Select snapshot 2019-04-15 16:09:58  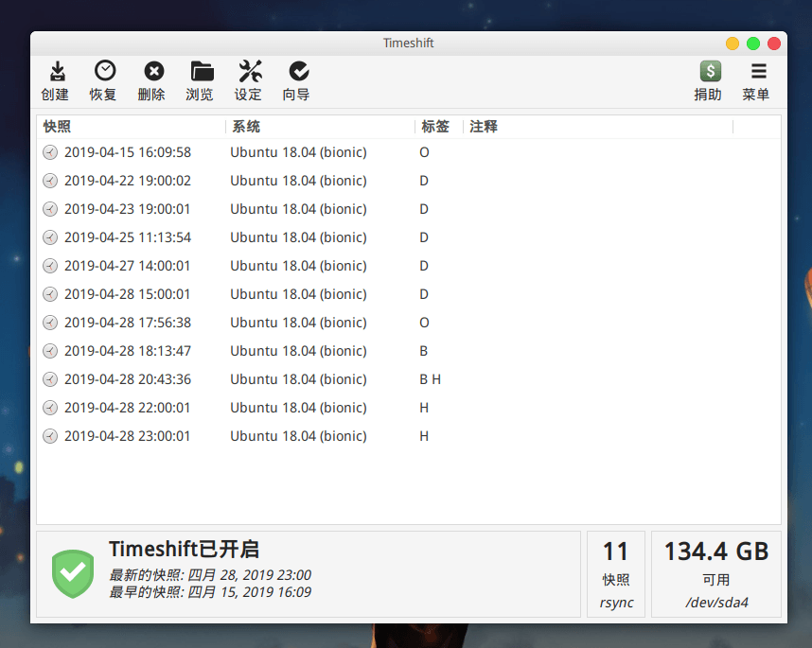pyautogui.click(x=409, y=152)
